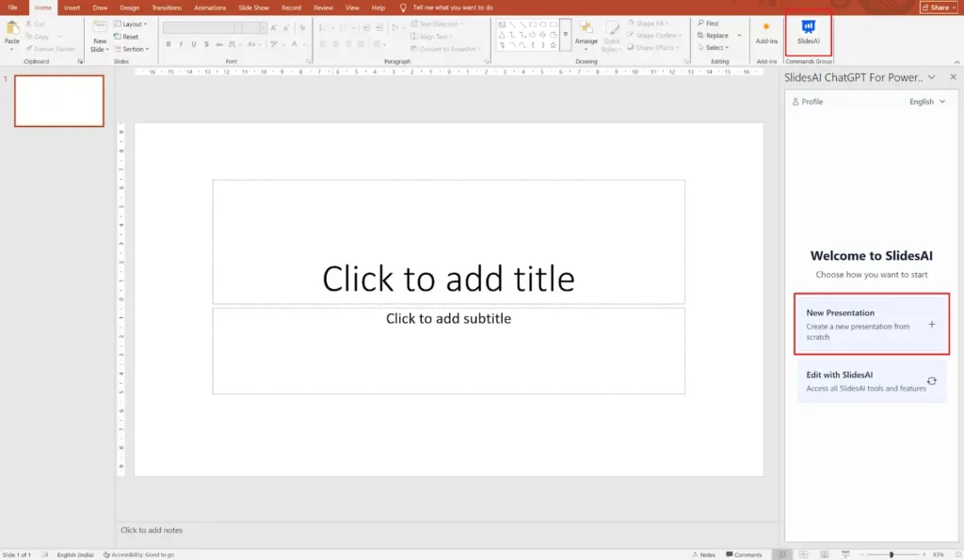Toggle the Comments pane in the status bar

pos(743,554)
